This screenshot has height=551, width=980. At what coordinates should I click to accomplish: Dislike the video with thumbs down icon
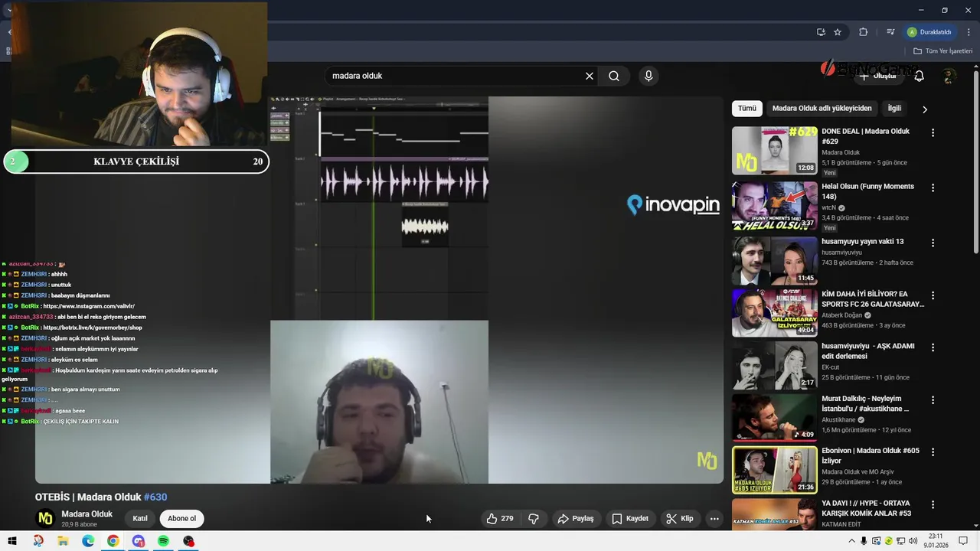pyautogui.click(x=534, y=519)
